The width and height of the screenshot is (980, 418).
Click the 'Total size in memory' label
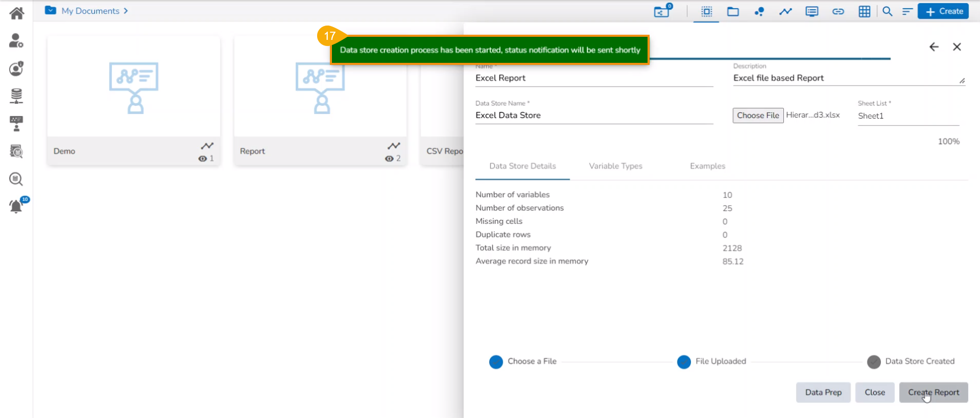click(513, 248)
